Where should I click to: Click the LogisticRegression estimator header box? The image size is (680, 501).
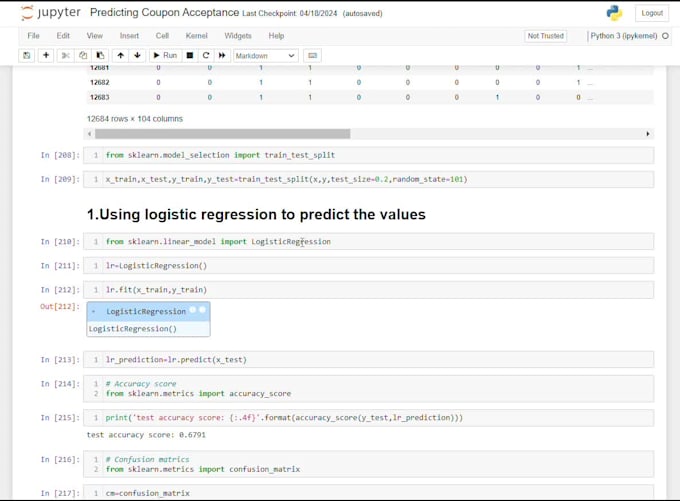point(148,311)
